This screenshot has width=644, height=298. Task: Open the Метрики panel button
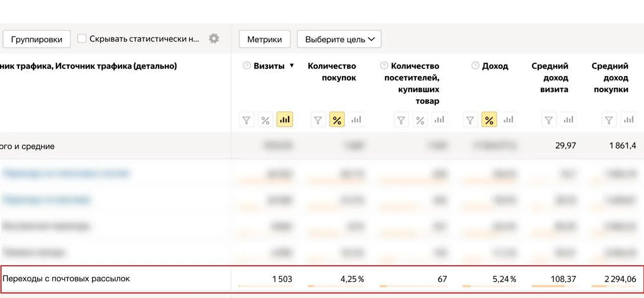(264, 39)
